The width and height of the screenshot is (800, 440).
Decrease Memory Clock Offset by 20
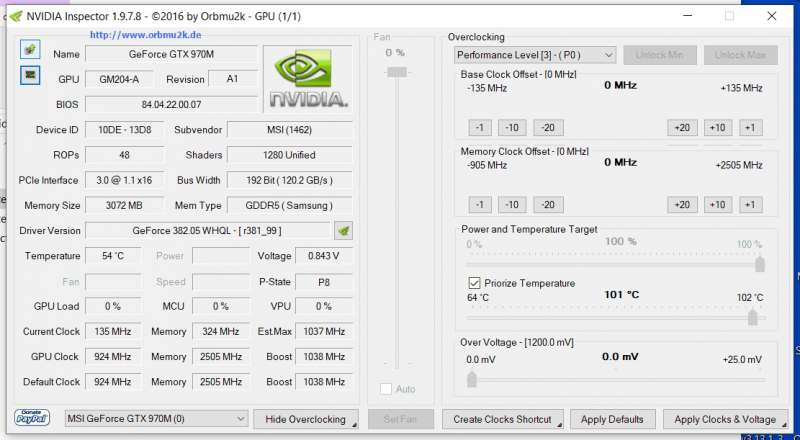tap(548, 205)
